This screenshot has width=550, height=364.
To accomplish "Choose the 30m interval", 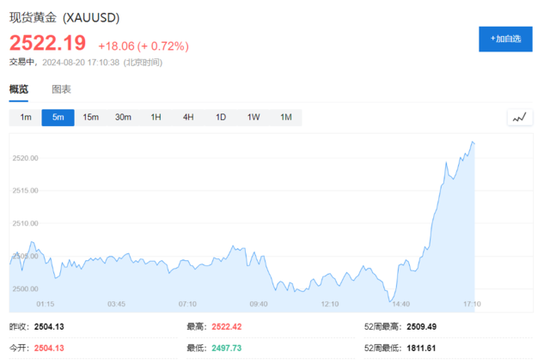I will [x=123, y=117].
